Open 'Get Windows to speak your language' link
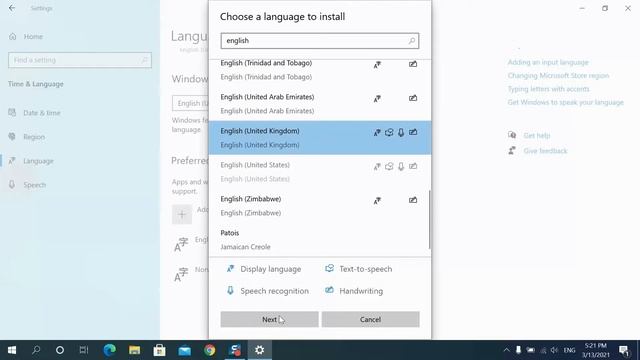This screenshot has width=640, height=360. pyautogui.click(x=565, y=102)
